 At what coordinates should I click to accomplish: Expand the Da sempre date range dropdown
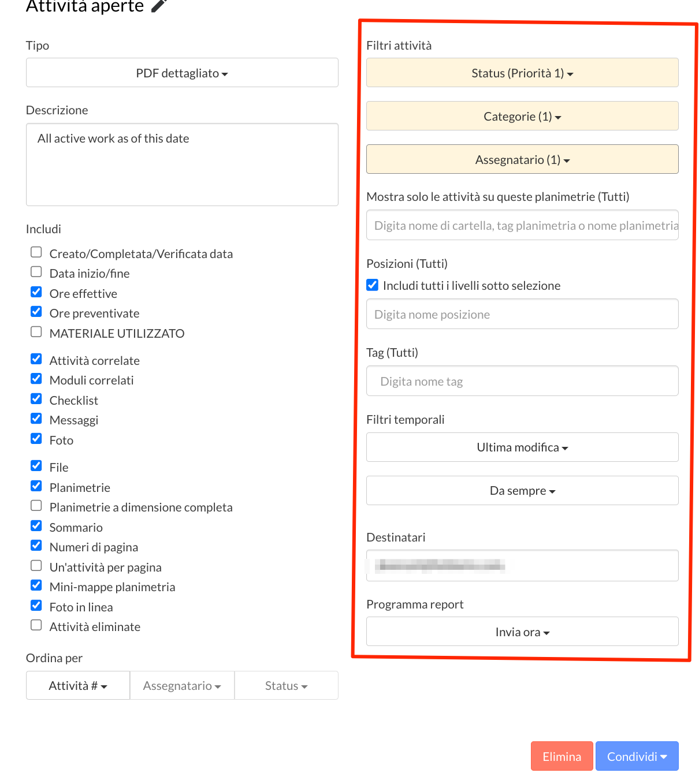coord(522,491)
